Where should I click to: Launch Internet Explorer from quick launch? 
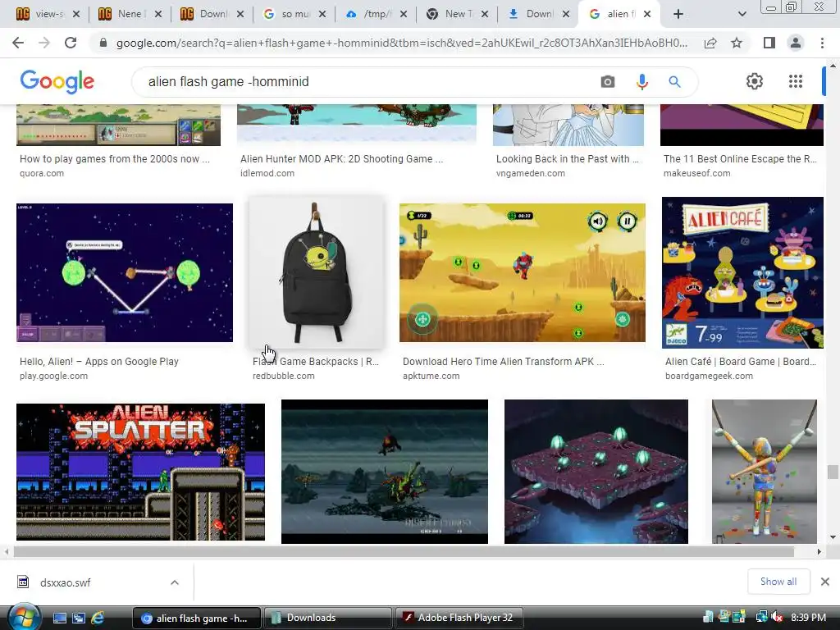point(98,618)
